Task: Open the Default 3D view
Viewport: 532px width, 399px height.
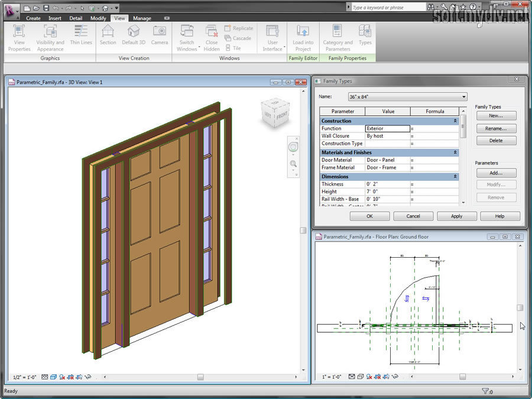Action: (134, 32)
